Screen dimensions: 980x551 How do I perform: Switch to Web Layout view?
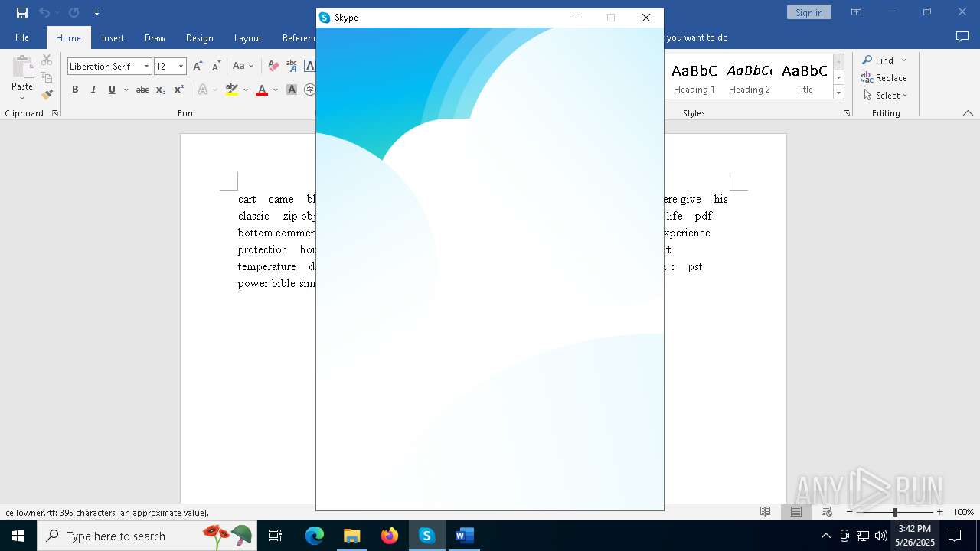pyautogui.click(x=827, y=512)
